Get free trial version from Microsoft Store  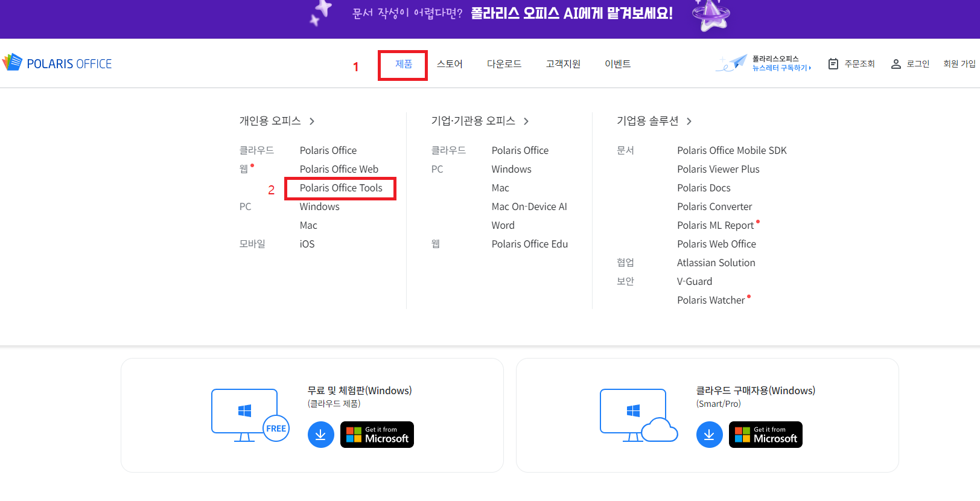point(377,435)
